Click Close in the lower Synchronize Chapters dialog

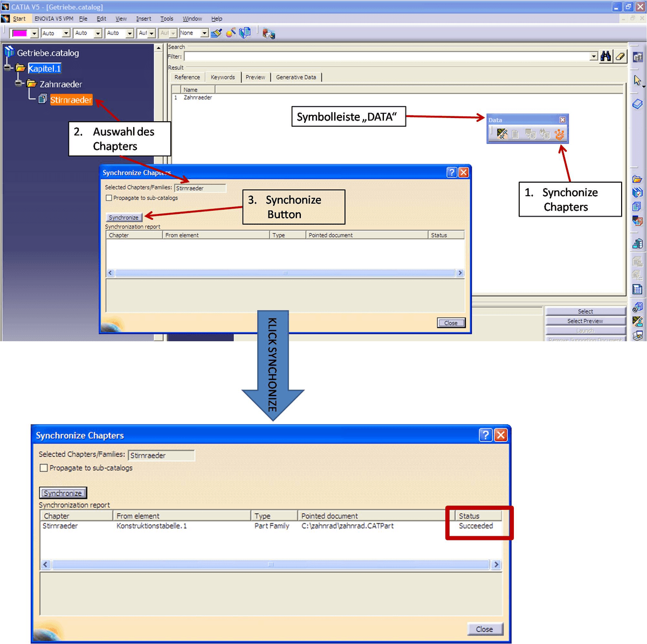484,629
